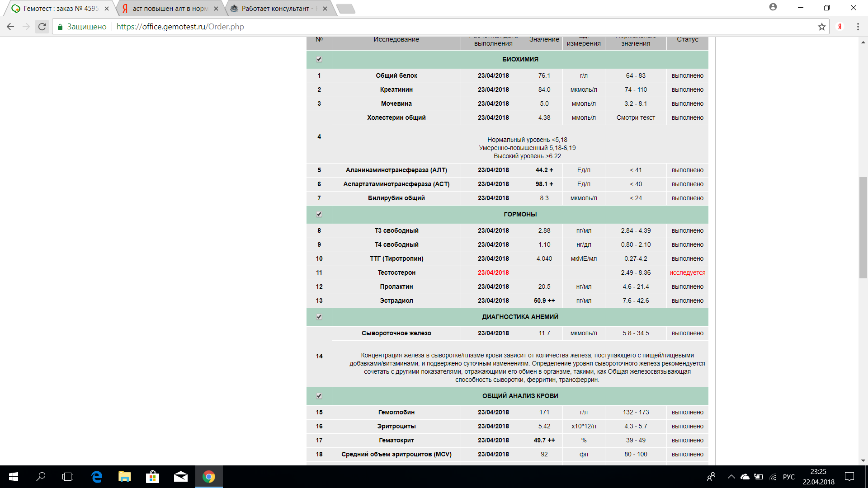Screen dimensions: 868x488
Task: Open the Yandex extension icon
Action: [840, 27]
